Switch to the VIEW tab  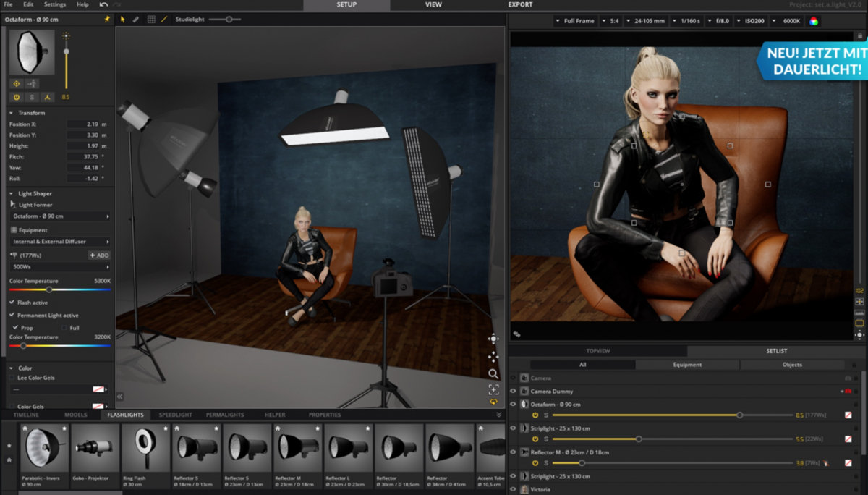433,4
